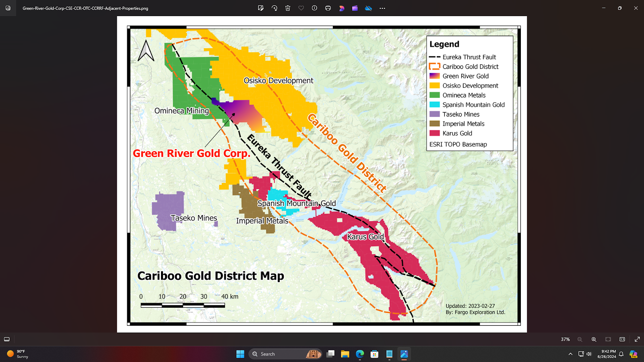Print the image with the printer icon
The image size is (644, 362).
click(328, 8)
